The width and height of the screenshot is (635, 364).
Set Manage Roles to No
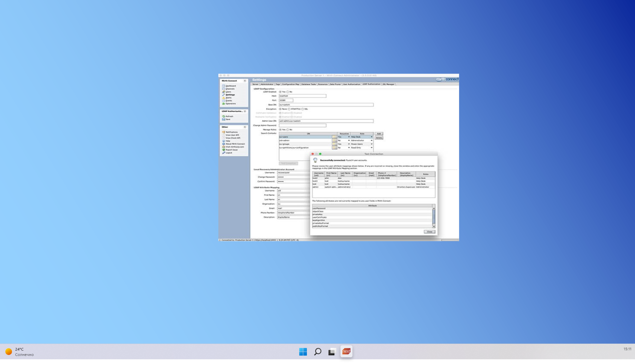(288, 130)
